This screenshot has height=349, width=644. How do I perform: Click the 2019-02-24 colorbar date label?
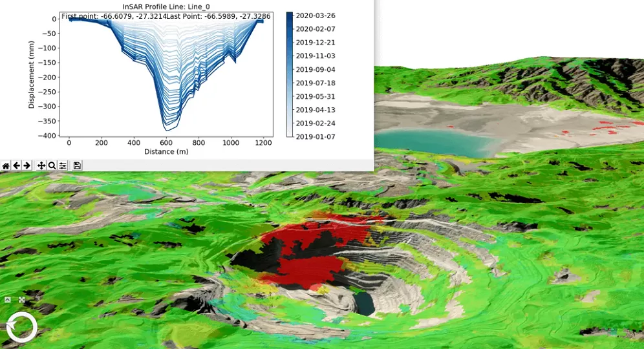pos(316,123)
